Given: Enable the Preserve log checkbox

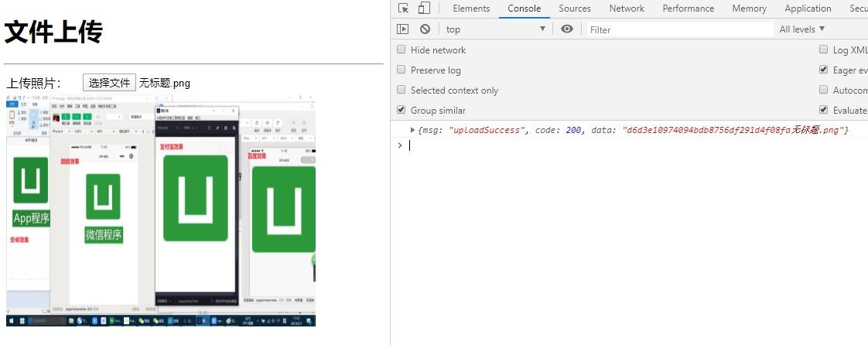Looking at the screenshot, I should coord(402,70).
